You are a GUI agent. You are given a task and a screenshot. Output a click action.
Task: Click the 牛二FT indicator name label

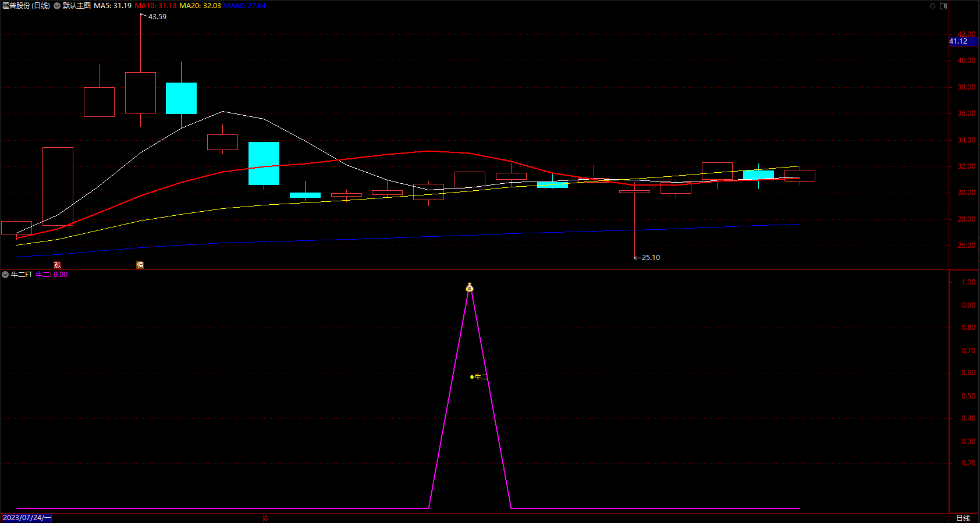pyautogui.click(x=22, y=275)
